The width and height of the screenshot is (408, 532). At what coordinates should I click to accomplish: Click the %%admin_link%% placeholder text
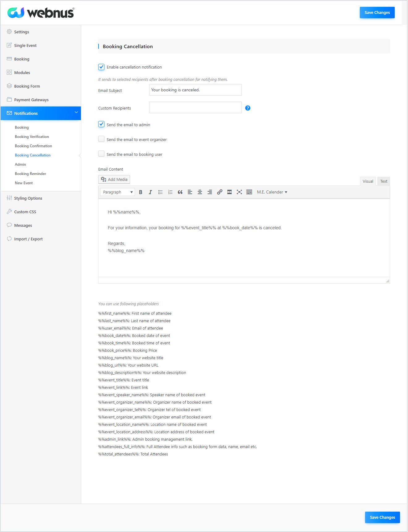(x=145, y=439)
